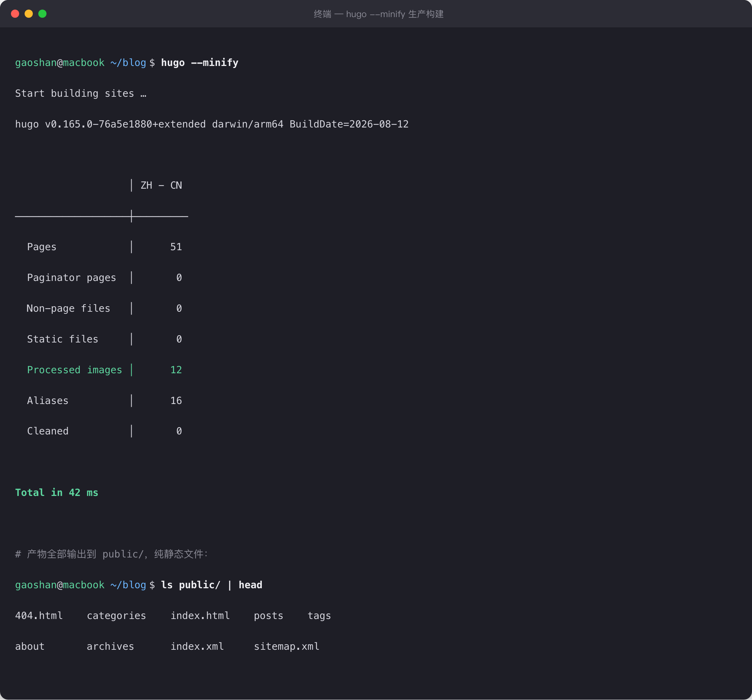Click the red close window button
Viewport: 752px width, 700px height.
tap(15, 14)
